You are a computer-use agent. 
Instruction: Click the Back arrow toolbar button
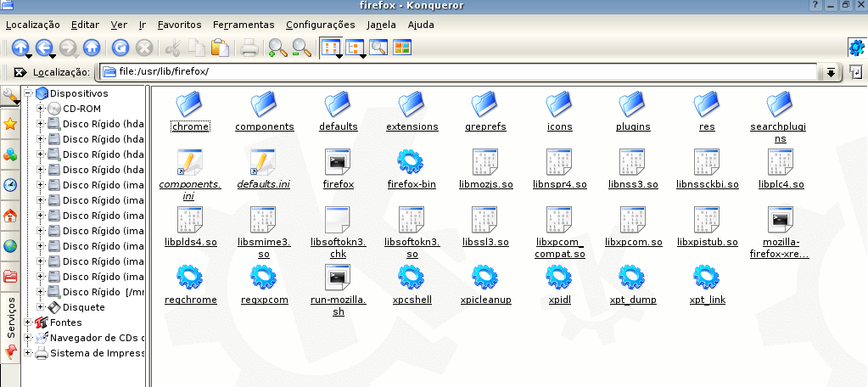pyautogui.click(x=43, y=48)
